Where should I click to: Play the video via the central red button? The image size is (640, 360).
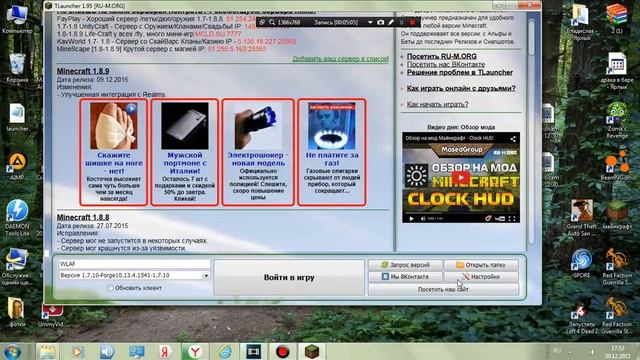coord(461,178)
